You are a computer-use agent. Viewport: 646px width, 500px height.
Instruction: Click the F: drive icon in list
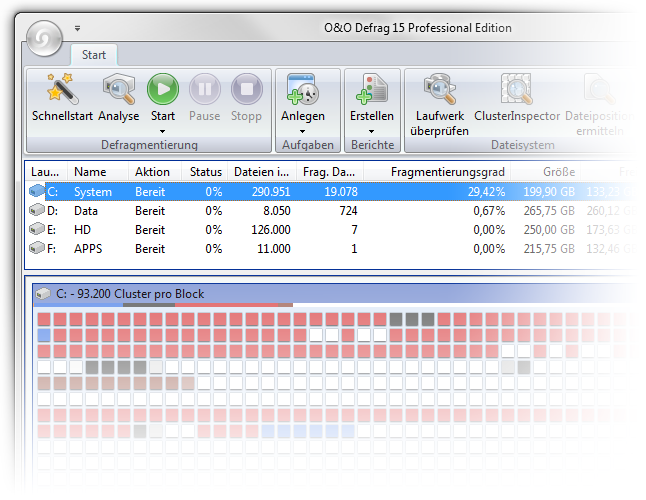coord(37,248)
